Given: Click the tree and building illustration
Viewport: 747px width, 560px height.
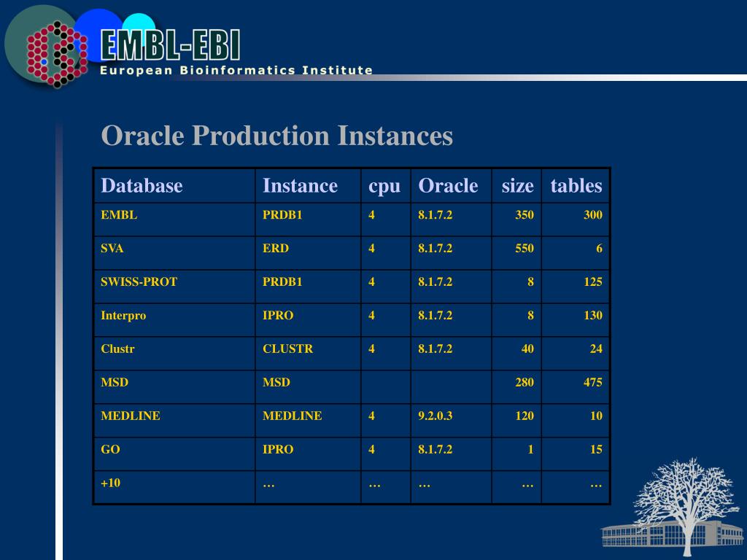Looking at the screenshot, I should coord(673,507).
